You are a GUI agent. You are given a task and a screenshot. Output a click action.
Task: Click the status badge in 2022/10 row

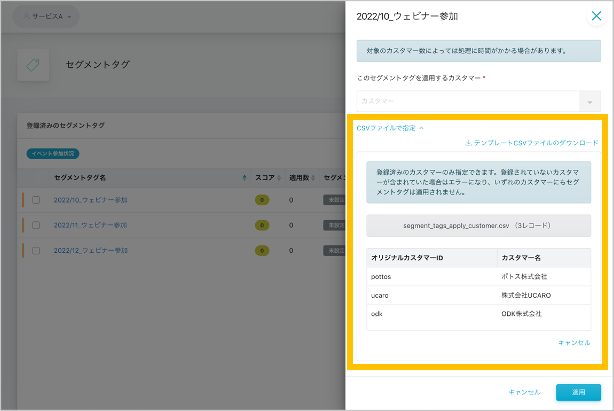click(334, 200)
